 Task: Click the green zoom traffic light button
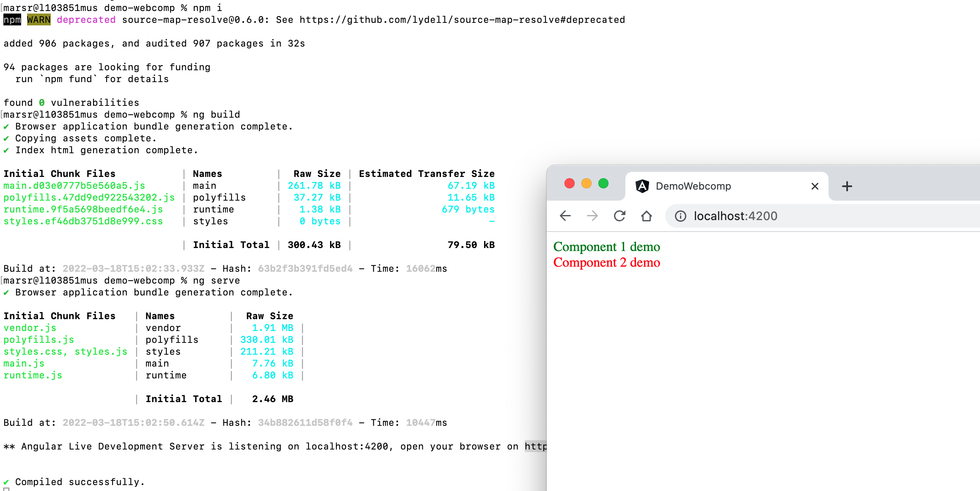point(603,183)
